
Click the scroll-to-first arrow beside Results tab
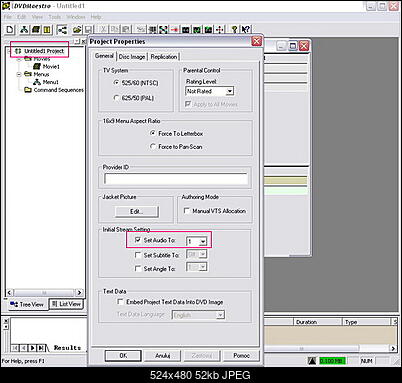tap(15, 348)
